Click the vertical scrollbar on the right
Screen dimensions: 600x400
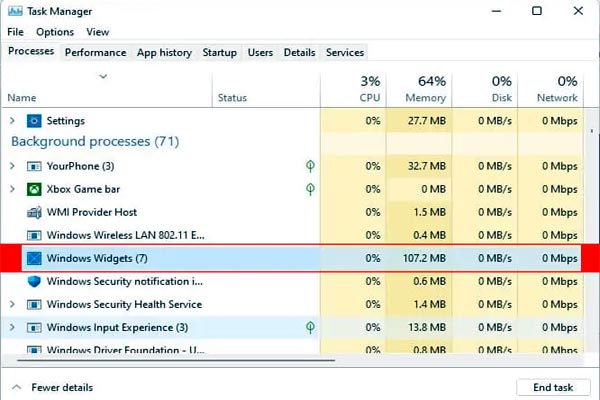592,230
